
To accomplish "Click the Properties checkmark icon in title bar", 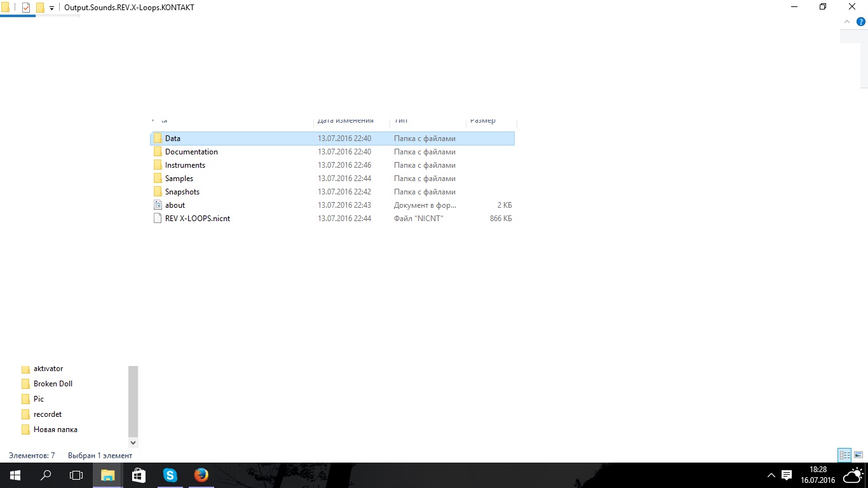I will (x=26, y=8).
